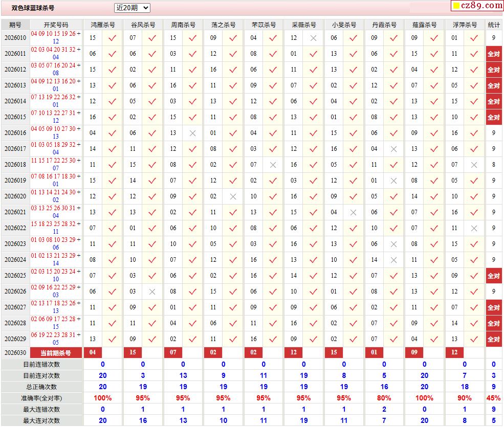Click the 统计 column header
Screen dimensions: 504x427
pyautogui.click(x=494, y=25)
